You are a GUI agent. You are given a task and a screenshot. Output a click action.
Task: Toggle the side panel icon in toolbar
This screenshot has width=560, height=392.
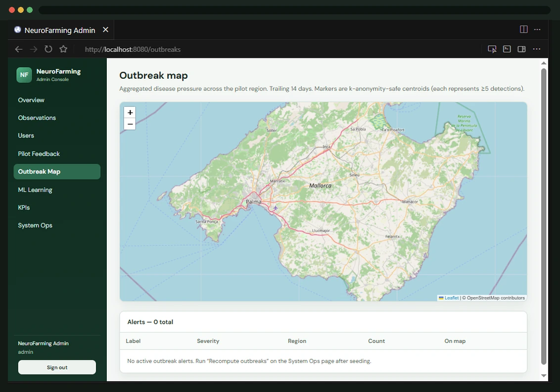pos(521,49)
